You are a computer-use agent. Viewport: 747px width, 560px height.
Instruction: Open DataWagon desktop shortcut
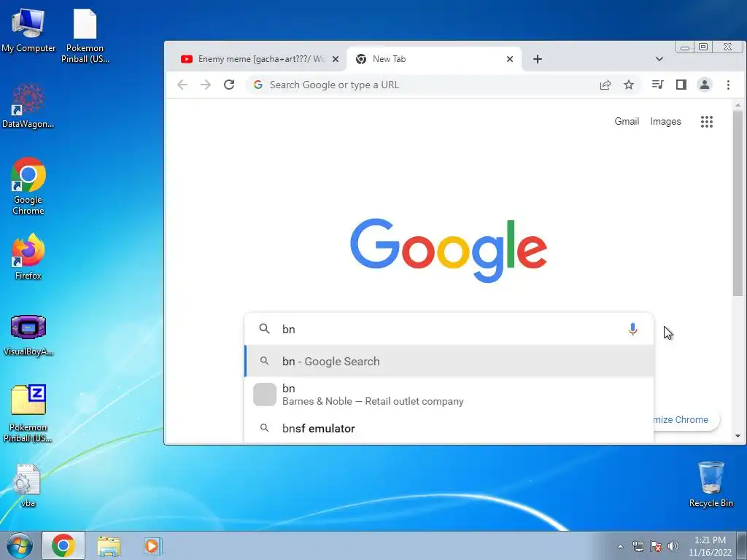(28, 106)
